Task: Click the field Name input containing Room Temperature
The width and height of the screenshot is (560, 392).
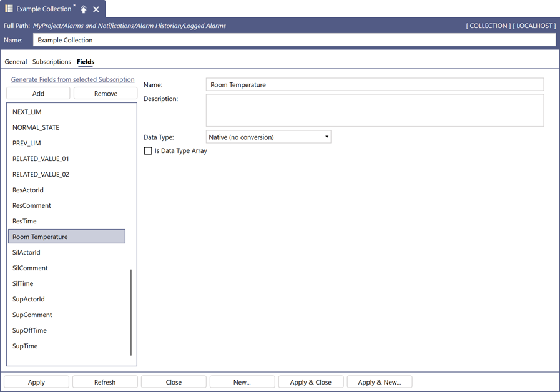Action: tap(375, 85)
